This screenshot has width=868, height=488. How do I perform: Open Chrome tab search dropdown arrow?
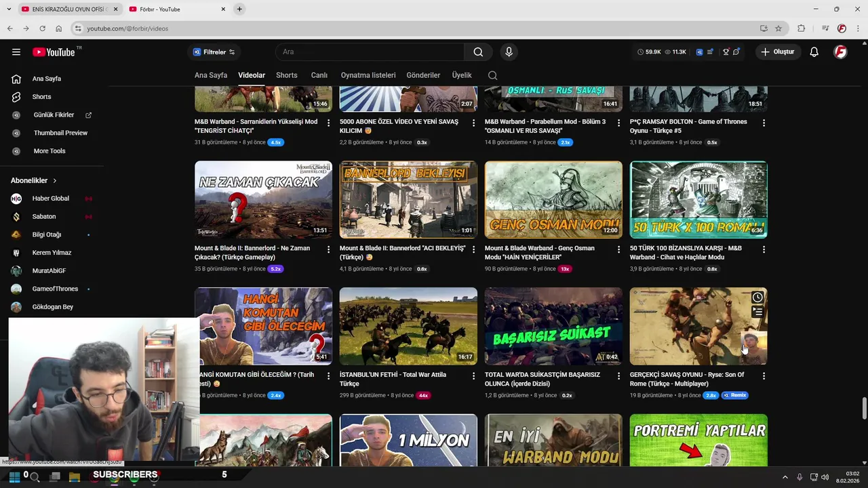coord(9,9)
